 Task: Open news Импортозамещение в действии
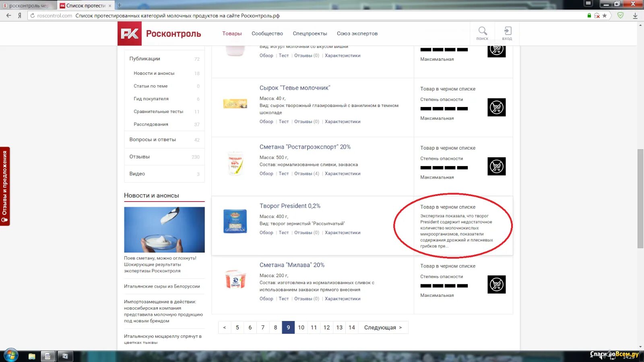(x=163, y=311)
